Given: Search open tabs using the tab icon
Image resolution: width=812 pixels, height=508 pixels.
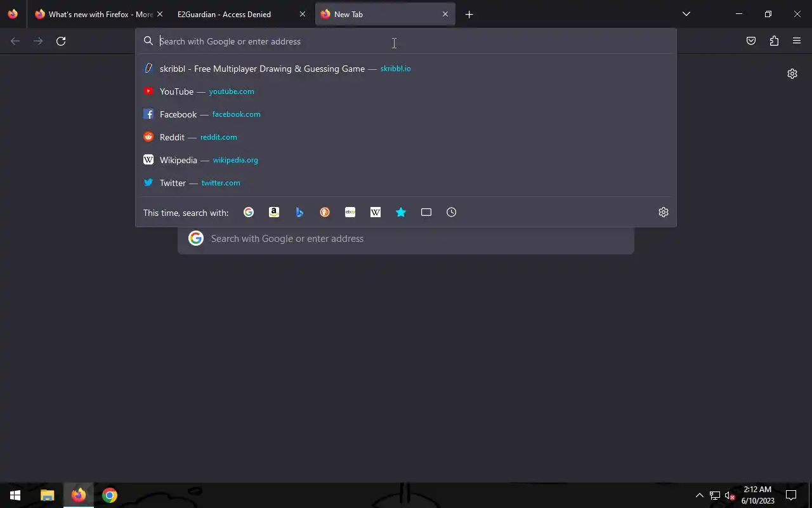Looking at the screenshot, I should (x=426, y=212).
